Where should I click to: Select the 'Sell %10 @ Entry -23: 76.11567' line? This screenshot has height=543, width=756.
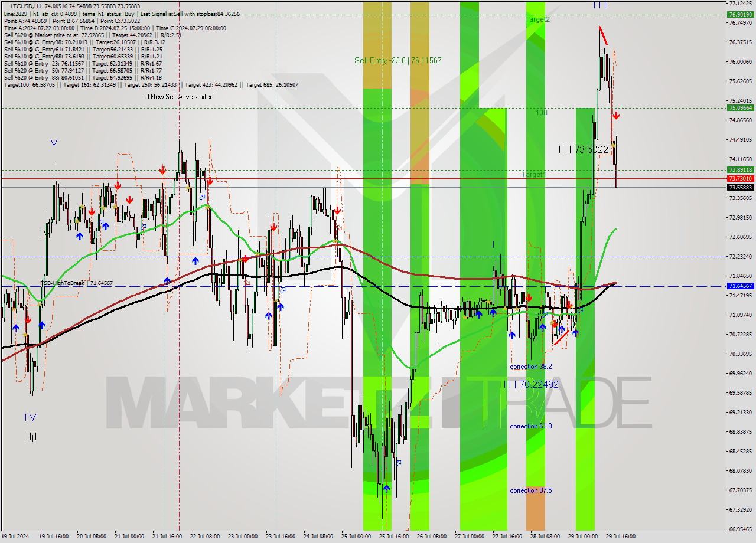coord(83,63)
